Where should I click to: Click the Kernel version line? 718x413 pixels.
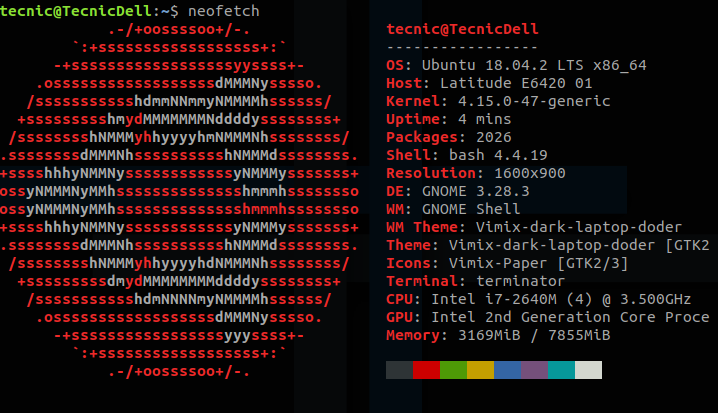coord(498,101)
